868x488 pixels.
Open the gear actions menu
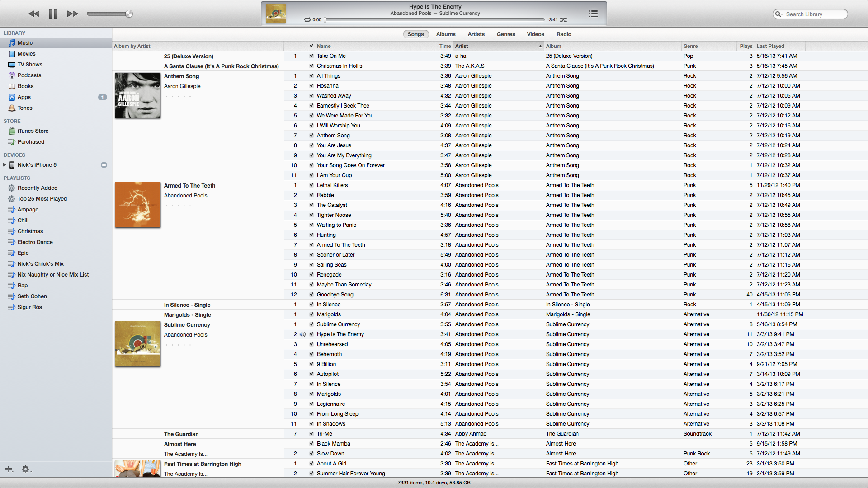(x=26, y=469)
